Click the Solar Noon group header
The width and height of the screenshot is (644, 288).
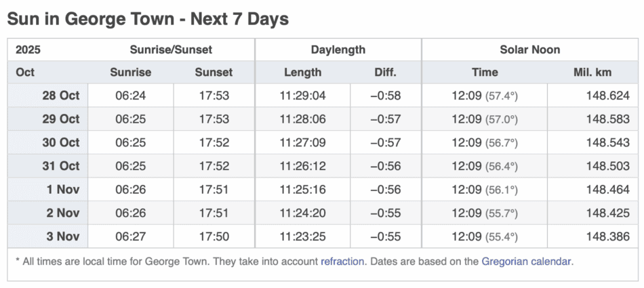[x=531, y=49]
